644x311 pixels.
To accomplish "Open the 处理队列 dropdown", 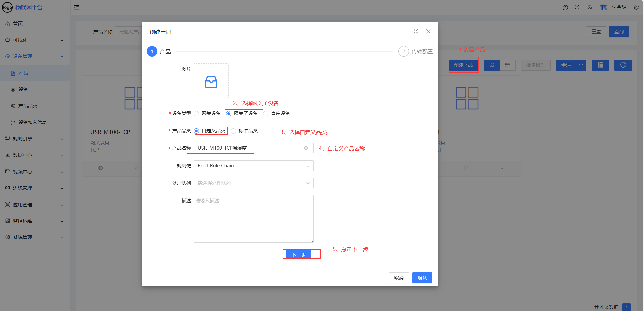I will (253, 183).
